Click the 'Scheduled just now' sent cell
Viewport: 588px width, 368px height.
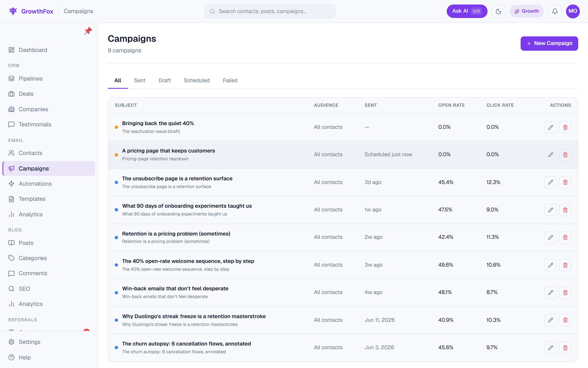pos(388,154)
